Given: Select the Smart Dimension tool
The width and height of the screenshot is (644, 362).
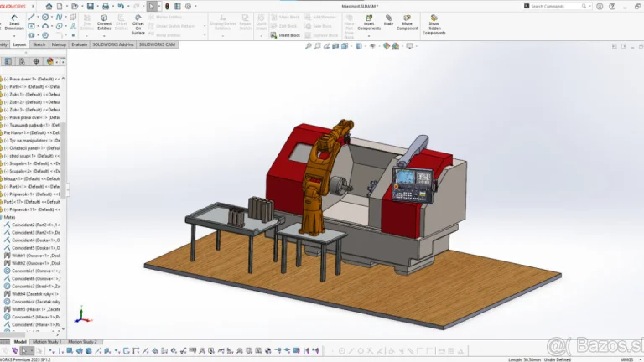Looking at the screenshot, I should pyautogui.click(x=14, y=22).
